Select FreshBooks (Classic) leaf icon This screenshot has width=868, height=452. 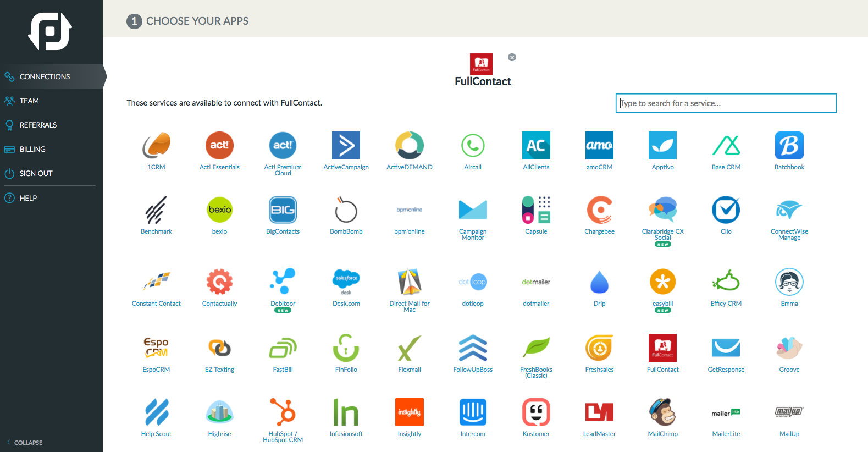click(536, 348)
